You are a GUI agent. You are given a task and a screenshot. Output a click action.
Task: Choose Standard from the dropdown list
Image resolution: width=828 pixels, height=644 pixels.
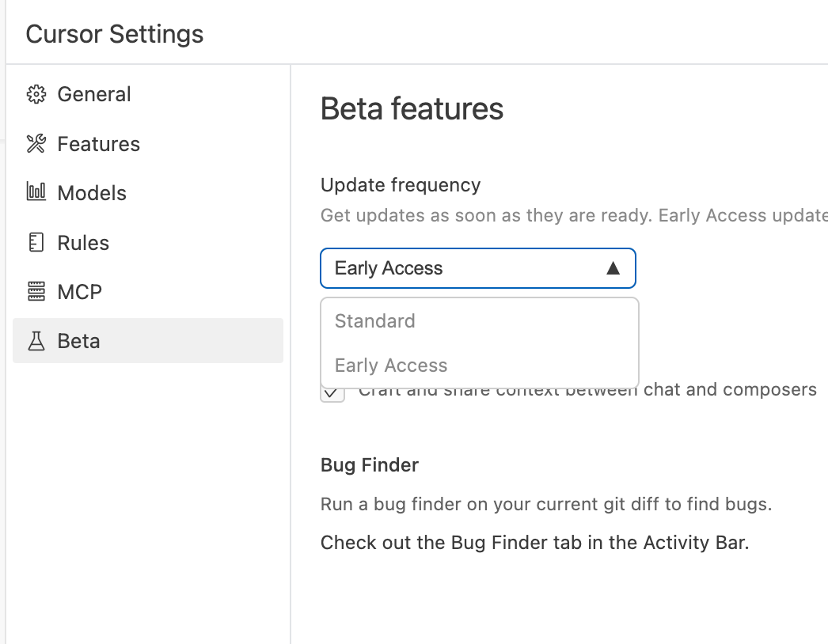click(480, 321)
